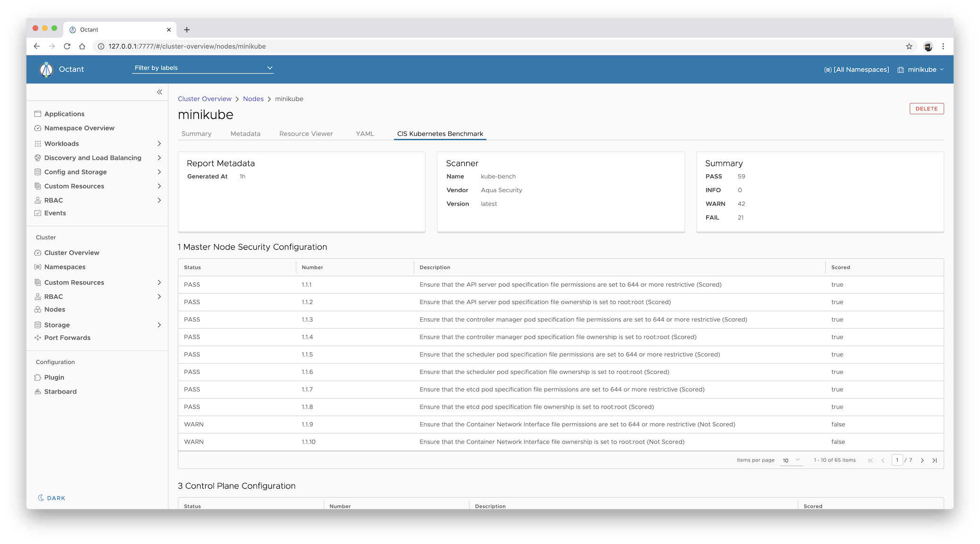The width and height of the screenshot is (980, 544).
Task: Reload the browser page
Action: pos(67,46)
